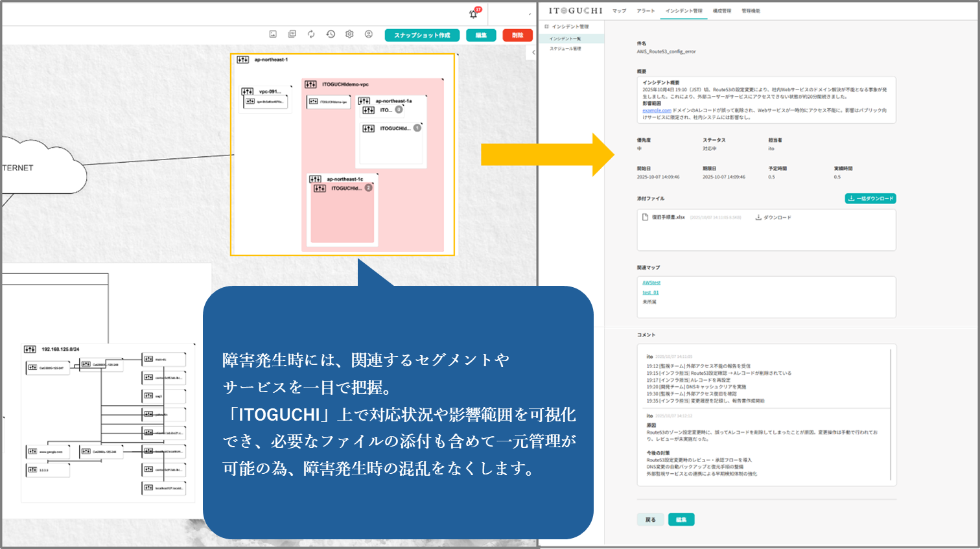Collapse the map side panel with the chevron
980x549 pixels.
point(533,53)
